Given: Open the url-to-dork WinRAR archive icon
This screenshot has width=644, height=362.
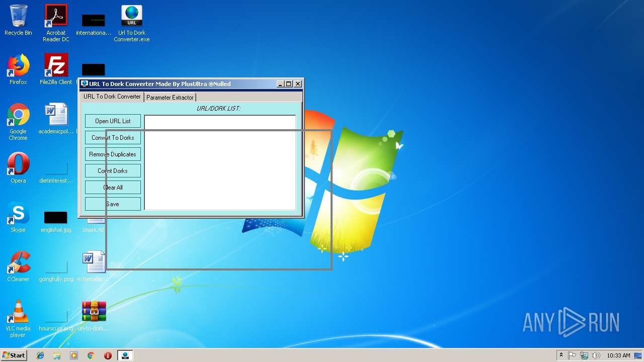Looking at the screenshot, I should 94,316.
